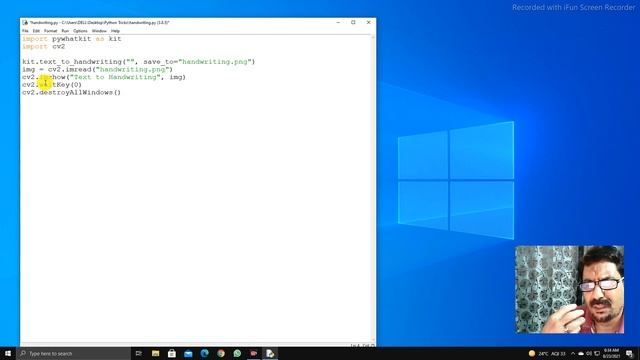Expand hidden system tray icons chevron
Screen dimensions: 640x360
pyautogui.click(x=573, y=353)
